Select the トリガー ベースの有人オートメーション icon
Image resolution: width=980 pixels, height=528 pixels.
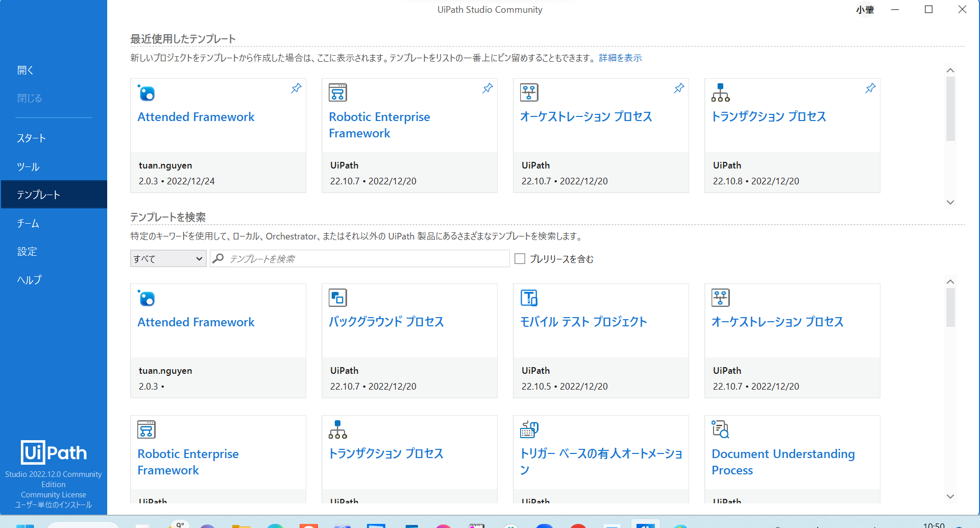[x=529, y=429]
